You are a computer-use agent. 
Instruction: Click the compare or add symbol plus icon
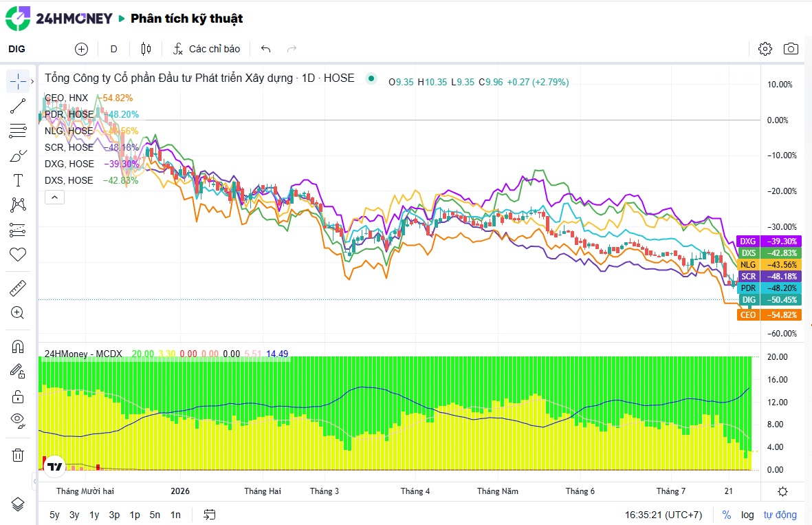click(81, 49)
